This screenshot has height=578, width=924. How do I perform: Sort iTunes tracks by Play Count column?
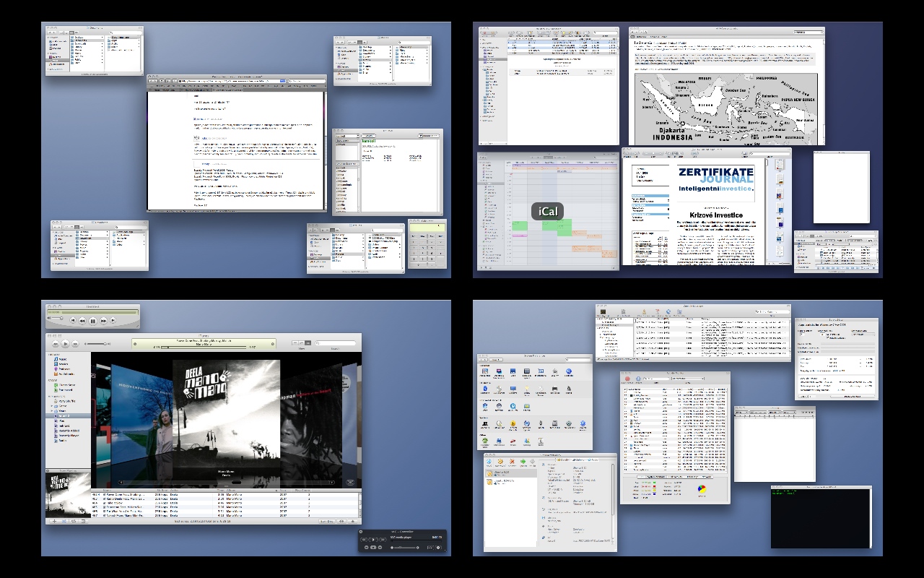[x=302, y=491]
